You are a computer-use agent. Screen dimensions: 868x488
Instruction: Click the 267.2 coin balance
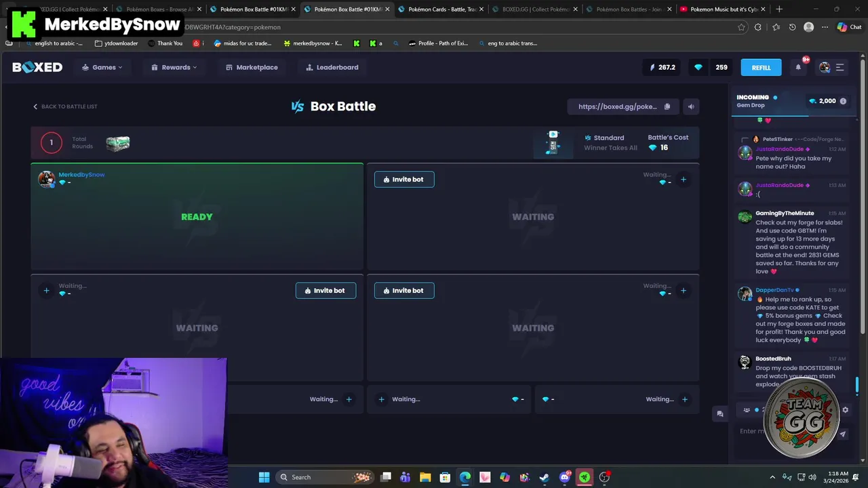click(x=662, y=67)
